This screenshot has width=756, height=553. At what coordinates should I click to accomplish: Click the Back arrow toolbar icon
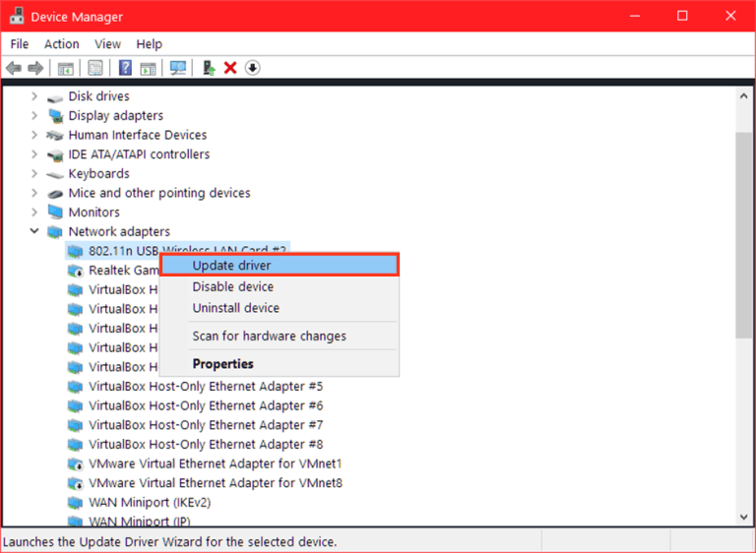click(x=14, y=68)
